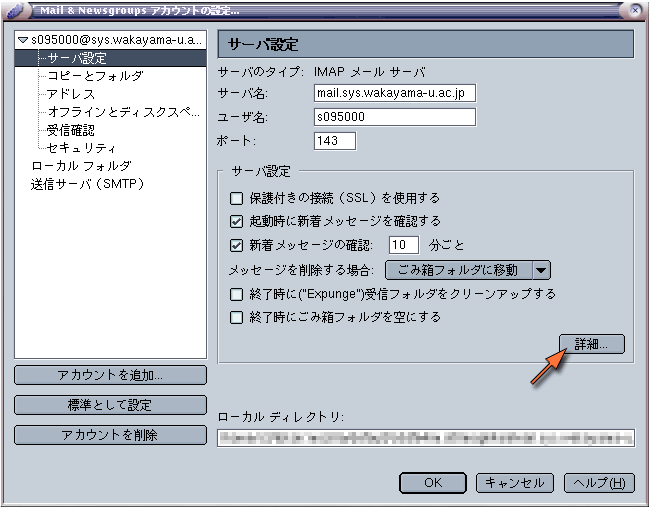Select サーバ設定 in the account tree
This screenshot has height=507, width=649.
[x=111, y=58]
